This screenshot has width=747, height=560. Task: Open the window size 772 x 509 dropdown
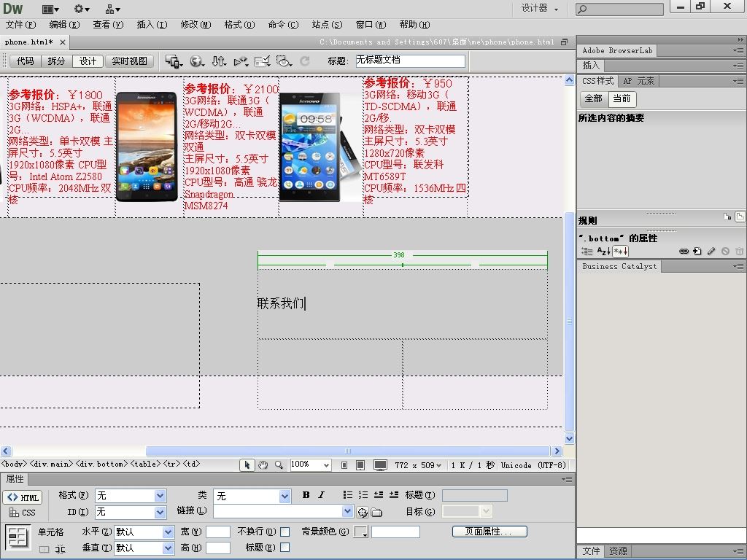(418, 465)
